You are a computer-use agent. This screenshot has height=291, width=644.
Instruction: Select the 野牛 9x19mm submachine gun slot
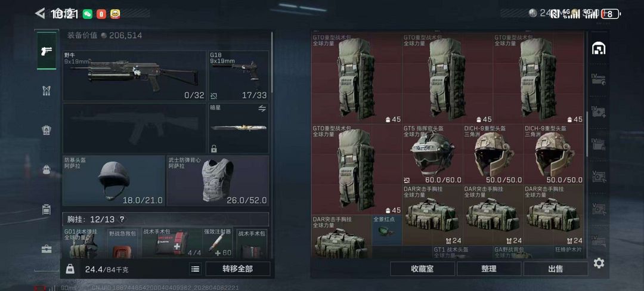coord(134,76)
